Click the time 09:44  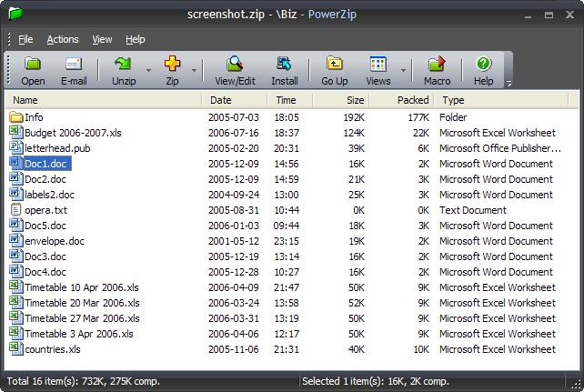click(287, 226)
